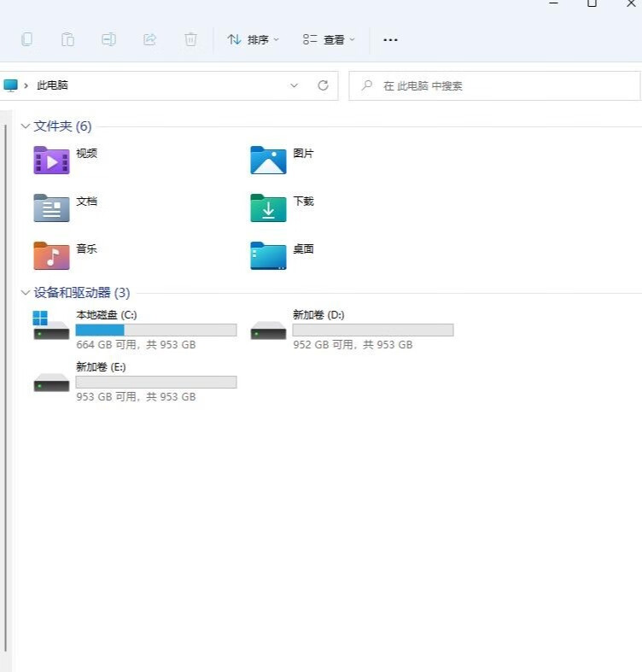Open the 视频 folder
The width and height of the screenshot is (642, 672).
click(x=51, y=160)
